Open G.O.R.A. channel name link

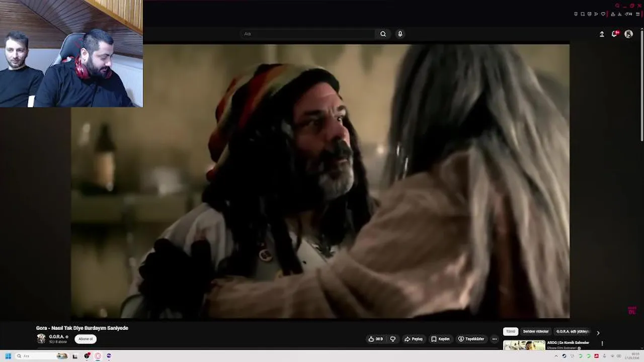point(56,337)
